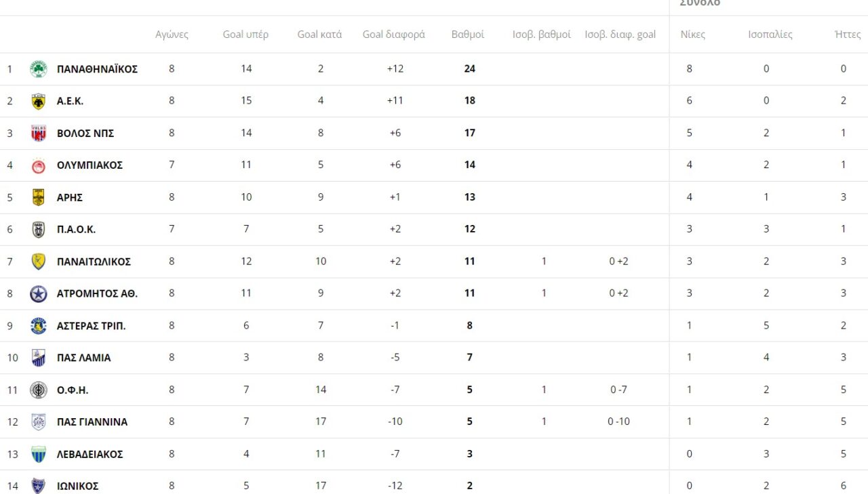
Task: Open the ΠΑΝΑΘΗΝΑΪΚΟΣ team name link
Action: [x=97, y=69]
